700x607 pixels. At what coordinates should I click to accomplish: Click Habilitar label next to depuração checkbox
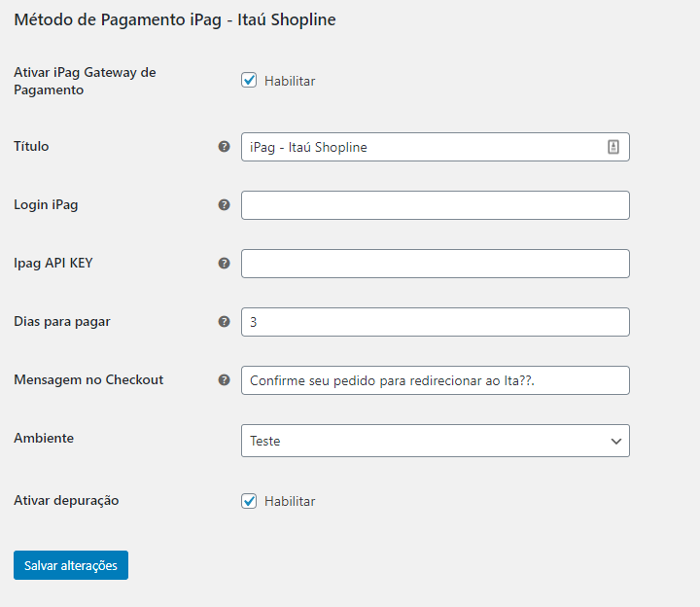point(290,502)
